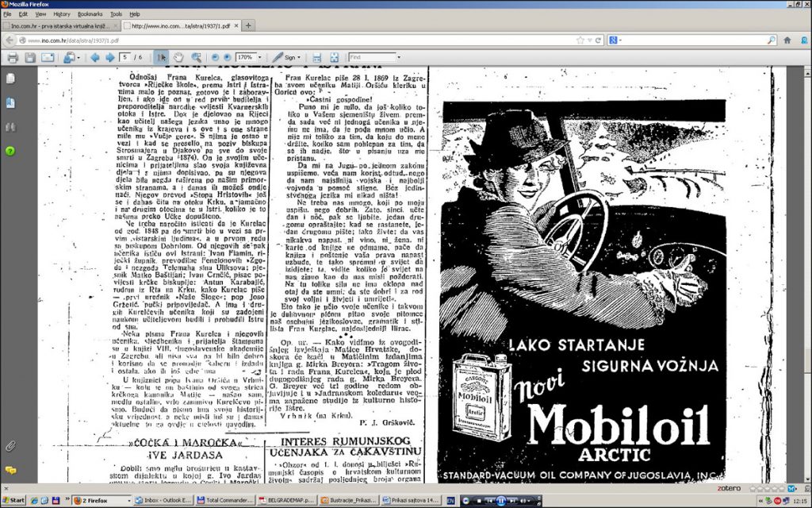Click the vertical scrollbar of the PDF
The height and width of the screenshot is (508, 812).
806,238
